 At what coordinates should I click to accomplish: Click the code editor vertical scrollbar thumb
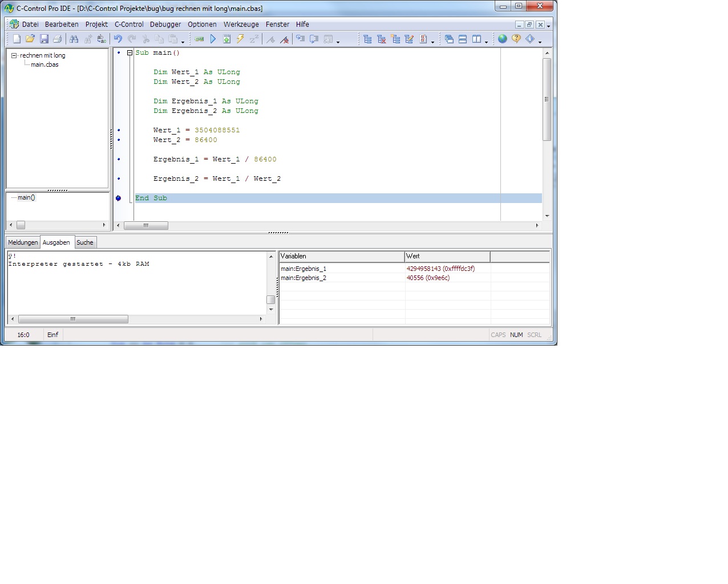point(547,99)
